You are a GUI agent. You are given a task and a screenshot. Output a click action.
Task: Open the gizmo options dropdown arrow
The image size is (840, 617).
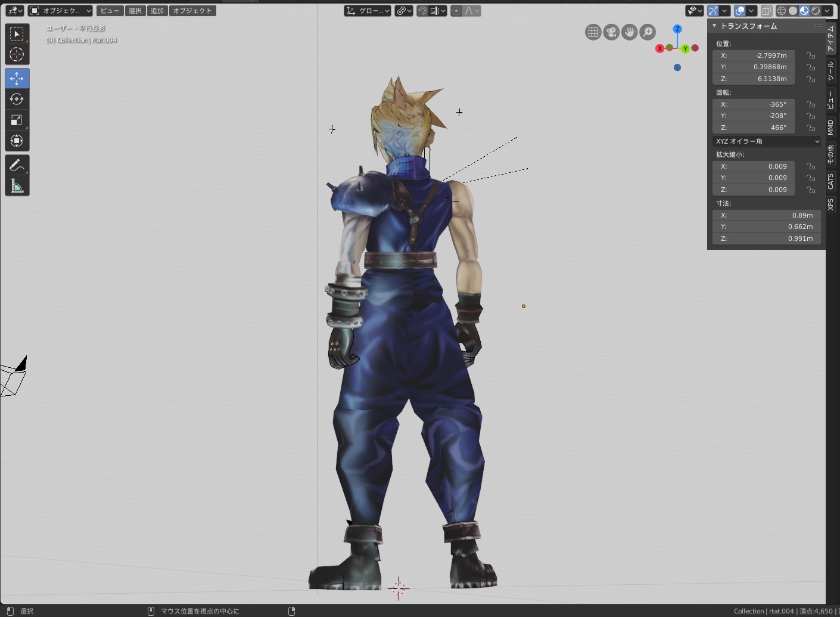point(724,11)
